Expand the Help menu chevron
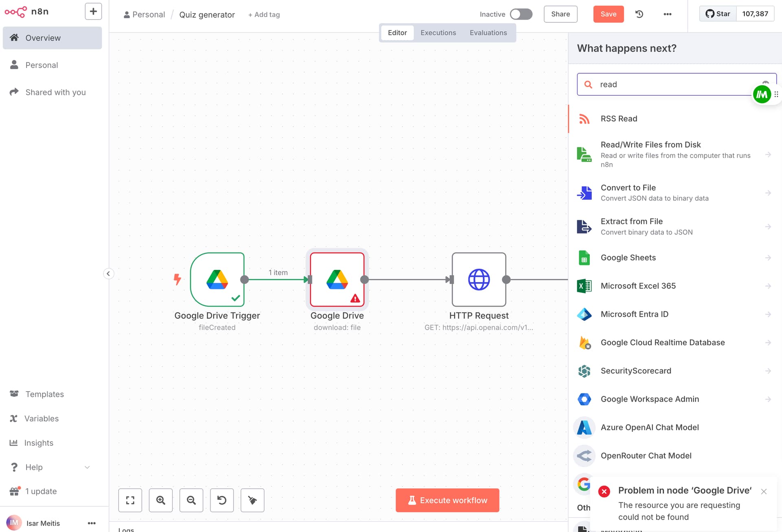 [87, 467]
